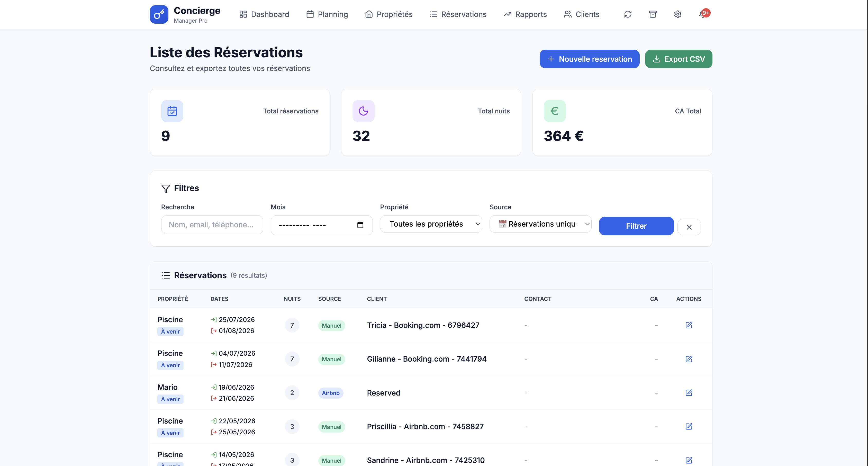Click the euro icon on the CA Total card

554,111
